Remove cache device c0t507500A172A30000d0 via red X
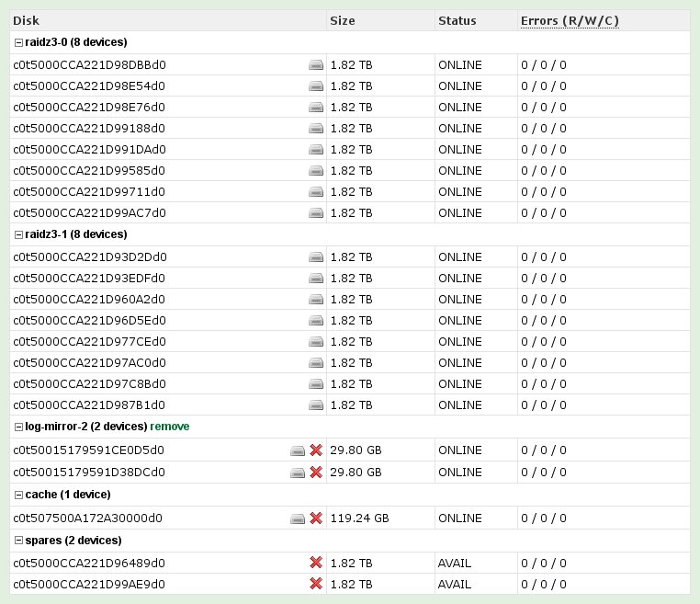700x604 pixels. [x=316, y=518]
